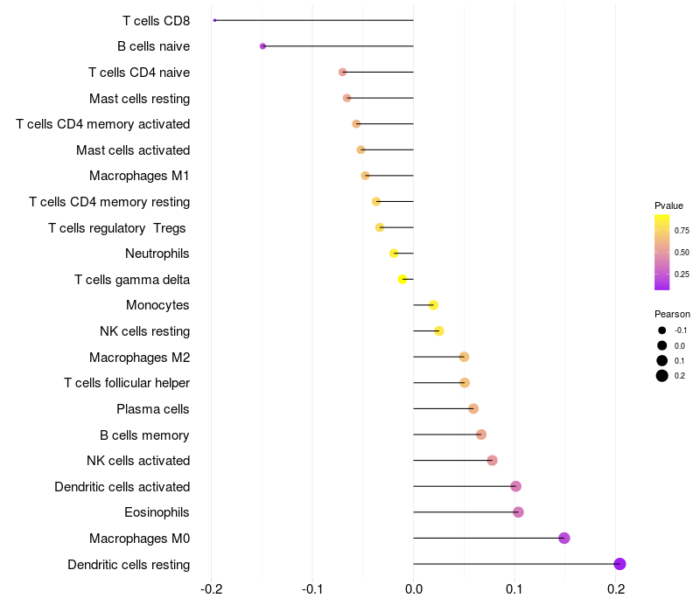Screen dimensions: 700x612
Task: Select the NK cells activated dot
Action: point(492,460)
